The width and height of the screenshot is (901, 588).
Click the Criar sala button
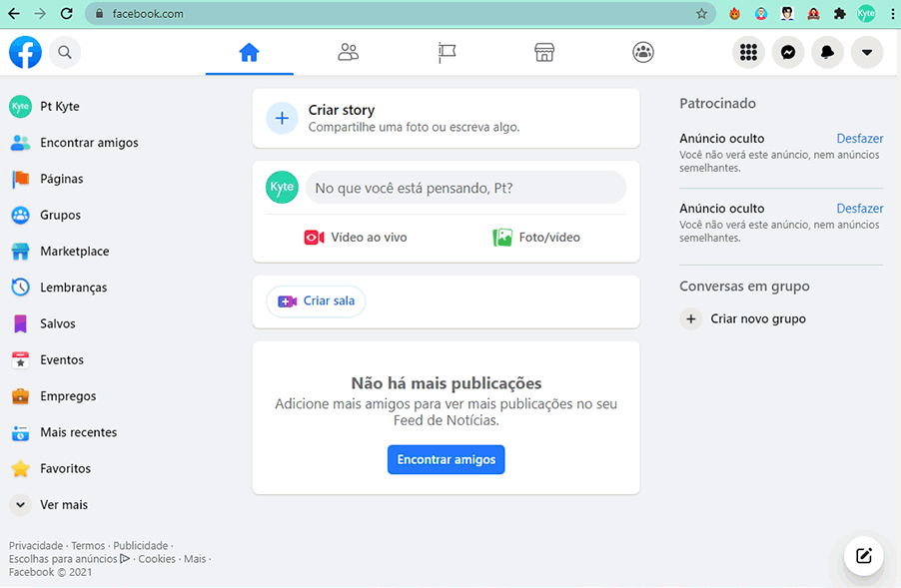(316, 300)
